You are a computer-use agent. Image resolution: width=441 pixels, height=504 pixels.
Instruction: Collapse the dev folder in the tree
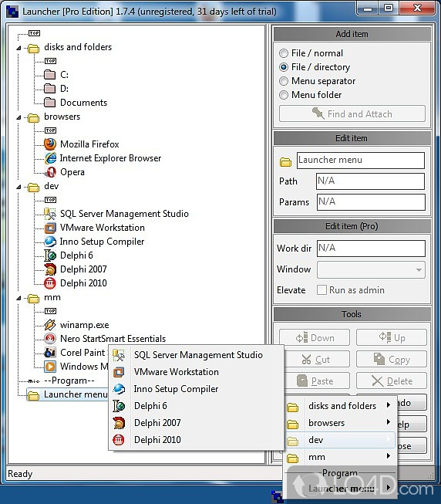click(x=19, y=187)
